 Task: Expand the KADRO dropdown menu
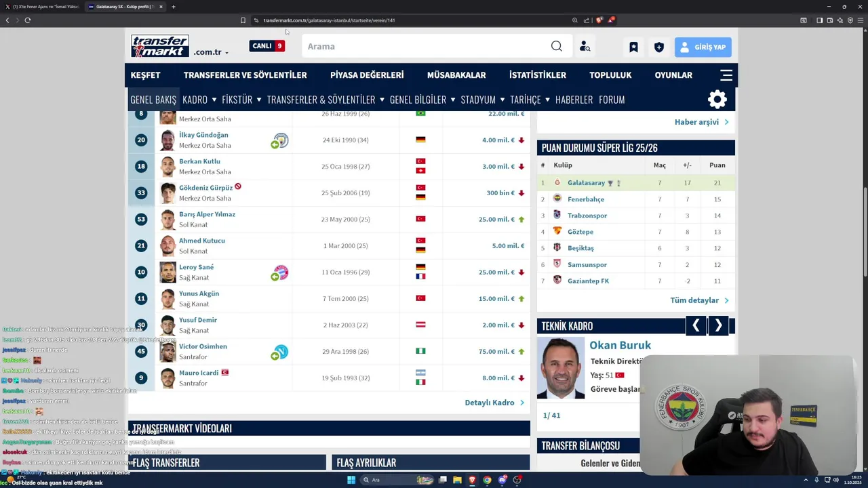(214, 100)
